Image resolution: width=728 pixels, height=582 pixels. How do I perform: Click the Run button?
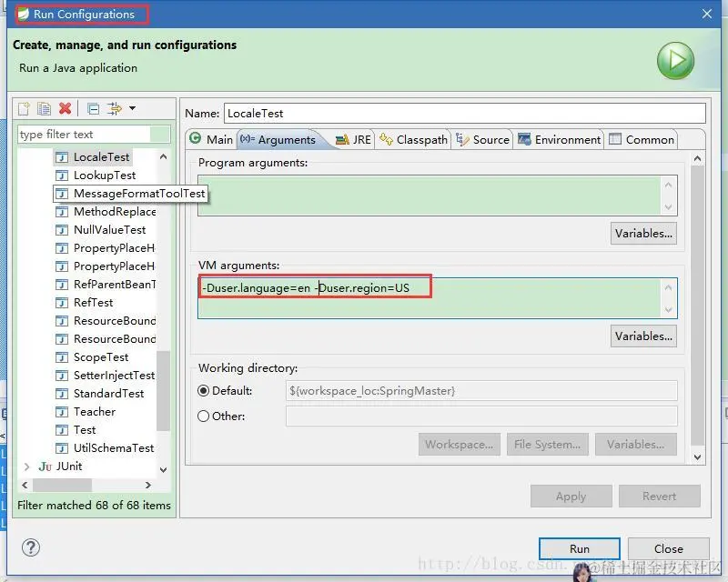click(x=580, y=548)
